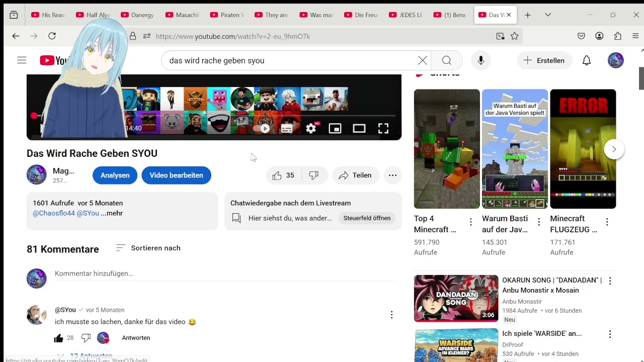The image size is (644, 362).
Task: Click Antworten under @SYou comment
Action: pyautogui.click(x=136, y=338)
